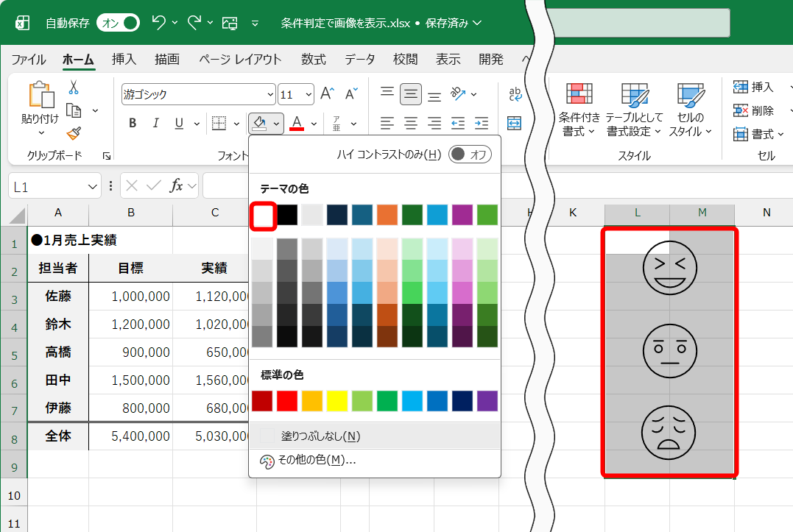This screenshot has width=793, height=532.
Task: Click the Merge and Center icon
Action: [515, 124]
